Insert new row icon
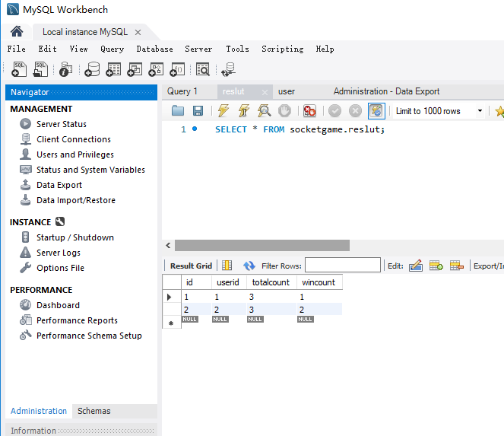Image resolution: width=504 pixels, height=436 pixels. pyautogui.click(x=436, y=266)
